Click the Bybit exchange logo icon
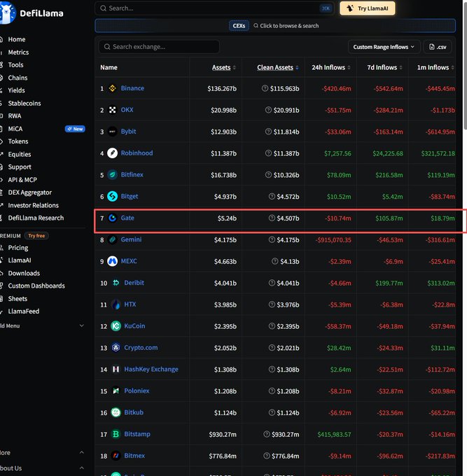The height and width of the screenshot is (476, 467). 112,132
